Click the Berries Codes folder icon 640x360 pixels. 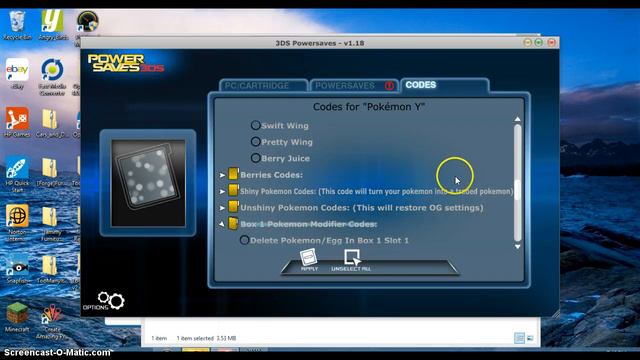pyautogui.click(x=233, y=174)
